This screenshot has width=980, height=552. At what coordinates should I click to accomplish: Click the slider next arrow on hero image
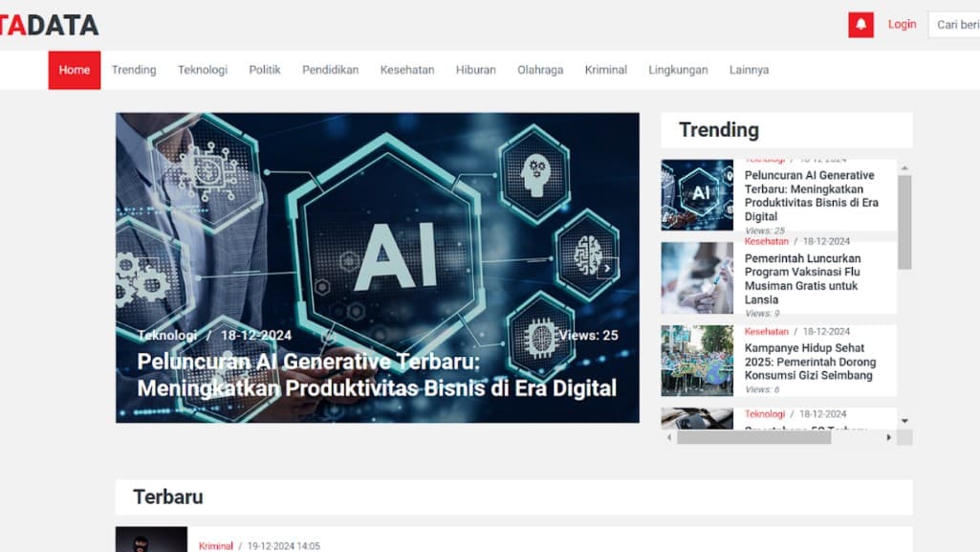point(607,268)
